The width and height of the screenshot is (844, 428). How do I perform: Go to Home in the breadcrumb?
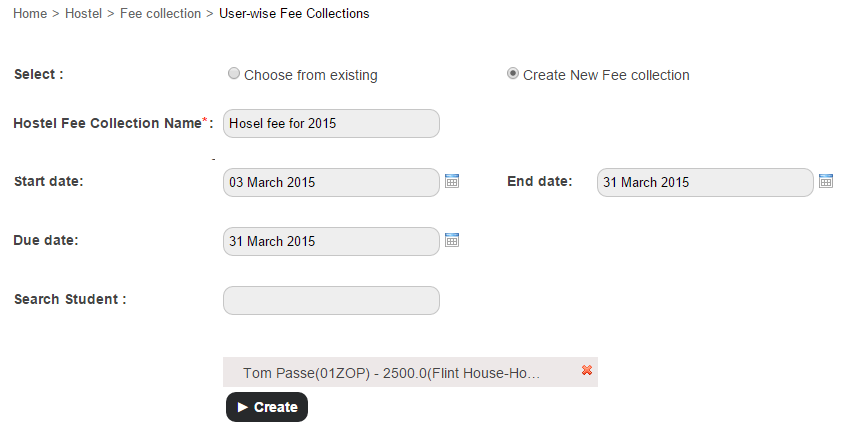tap(30, 14)
